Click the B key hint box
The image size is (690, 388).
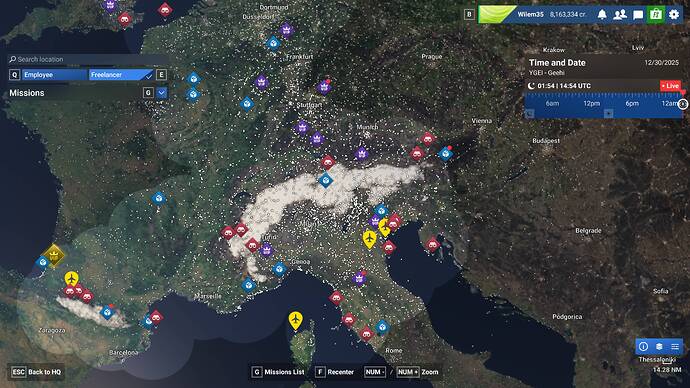(x=469, y=15)
